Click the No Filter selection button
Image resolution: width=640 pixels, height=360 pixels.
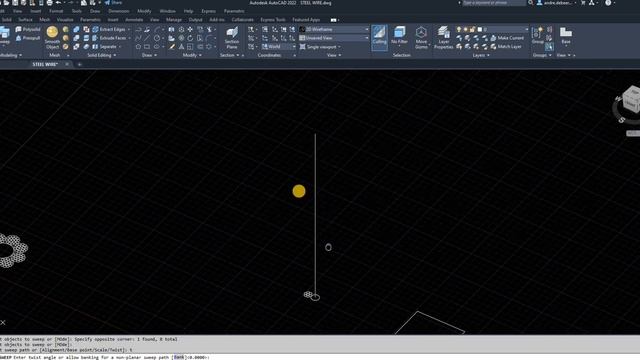[399, 36]
